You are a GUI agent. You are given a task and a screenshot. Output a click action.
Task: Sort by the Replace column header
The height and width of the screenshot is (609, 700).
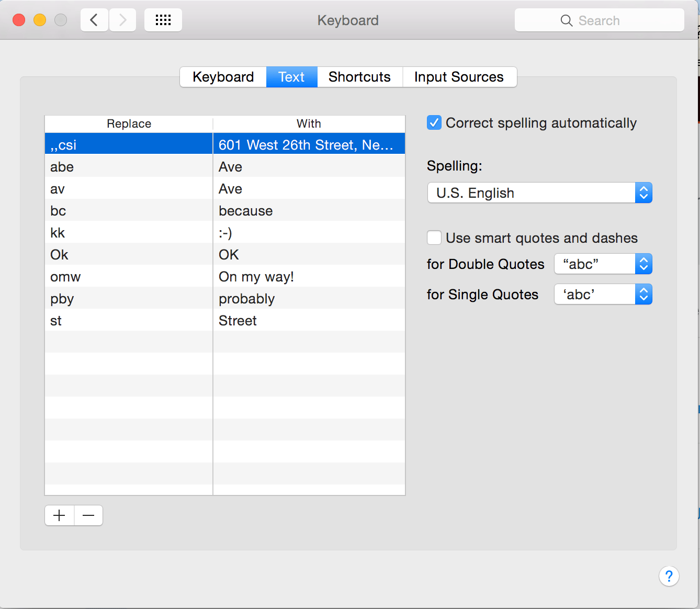[x=129, y=124]
